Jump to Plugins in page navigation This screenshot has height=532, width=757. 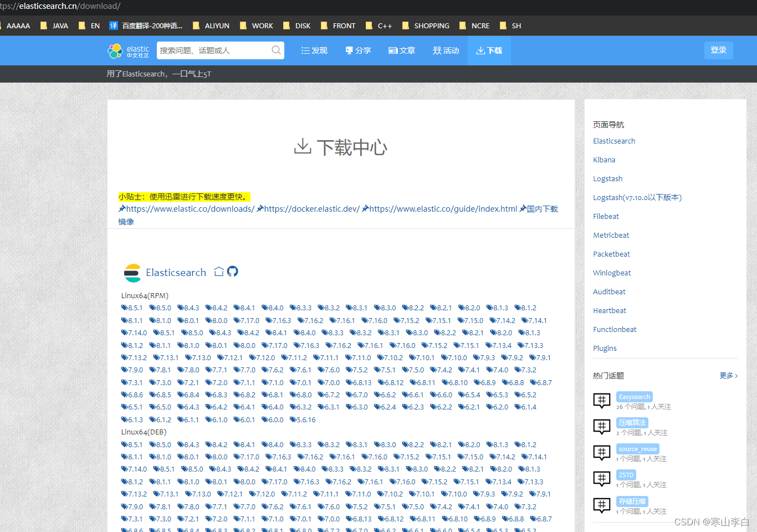(x=605, y=348)
